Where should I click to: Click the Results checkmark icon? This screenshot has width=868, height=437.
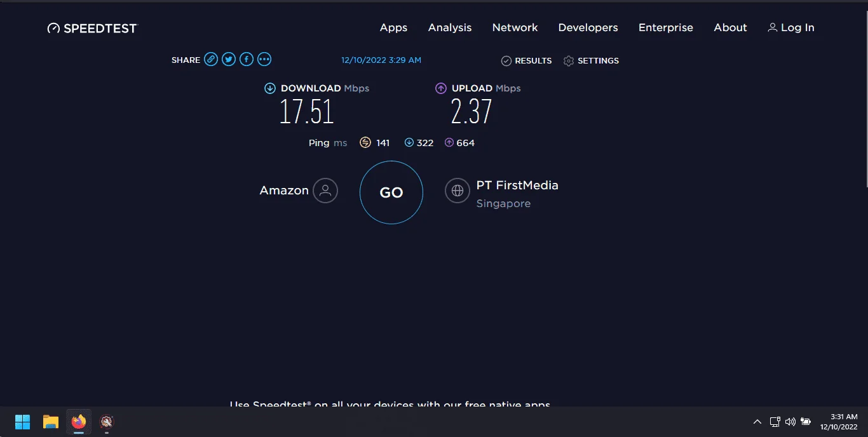506,61
